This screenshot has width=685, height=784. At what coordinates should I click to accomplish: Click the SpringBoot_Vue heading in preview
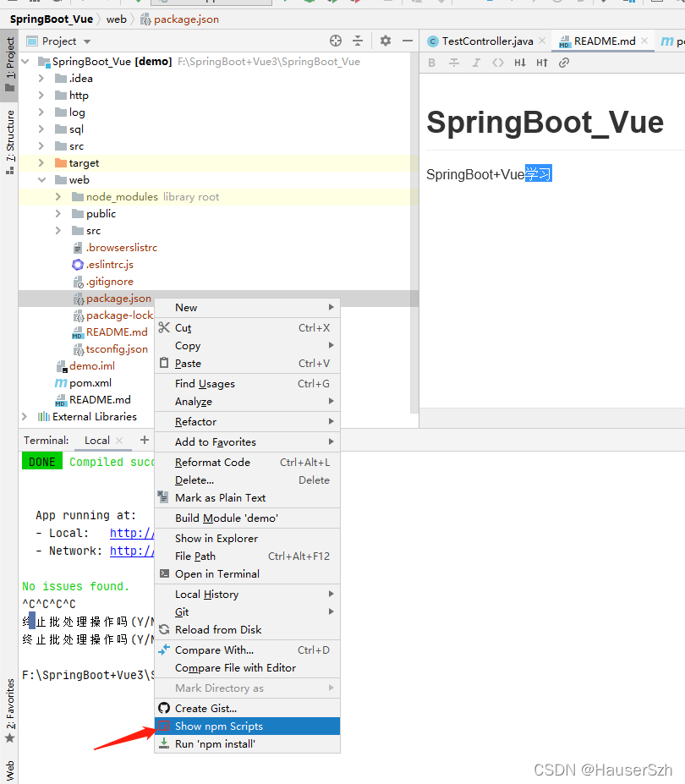(x=545, y=123)
